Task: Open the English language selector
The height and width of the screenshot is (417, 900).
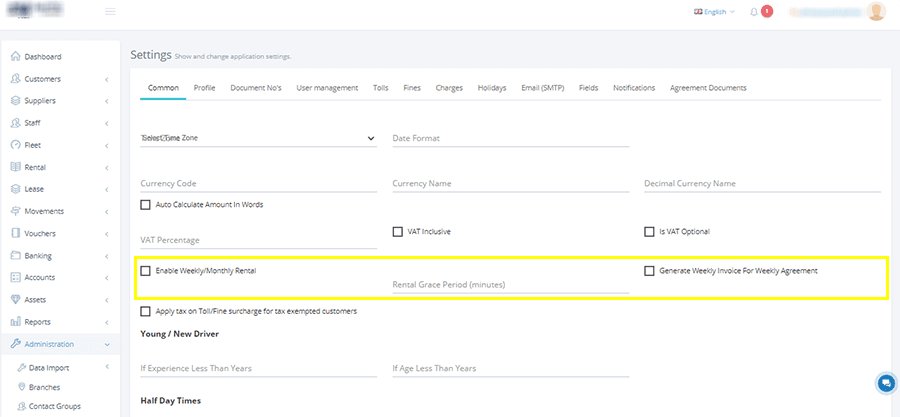Action: pos(714,11)
